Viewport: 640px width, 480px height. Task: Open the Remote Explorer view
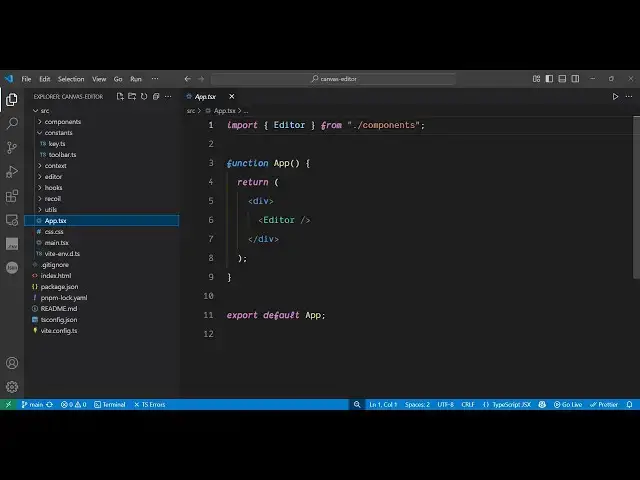12,220
